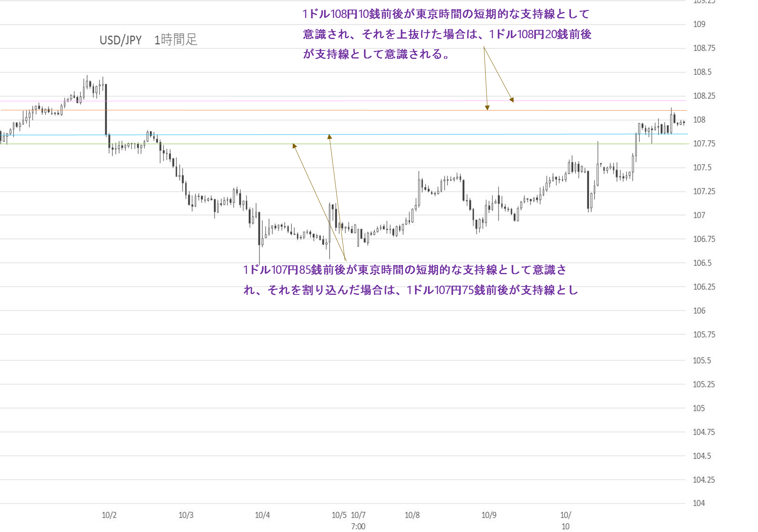Click the 105.25 price axis label

704,384
